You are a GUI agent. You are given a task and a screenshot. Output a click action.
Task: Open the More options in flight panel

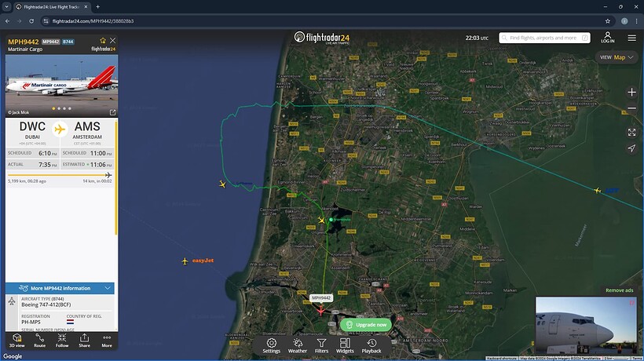(107, 341)
